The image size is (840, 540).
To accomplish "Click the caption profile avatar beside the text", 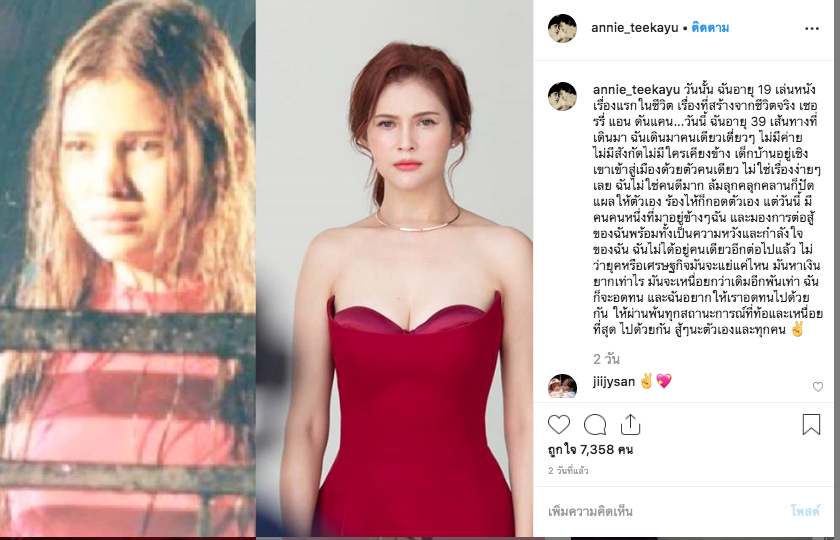I will 562,96.
